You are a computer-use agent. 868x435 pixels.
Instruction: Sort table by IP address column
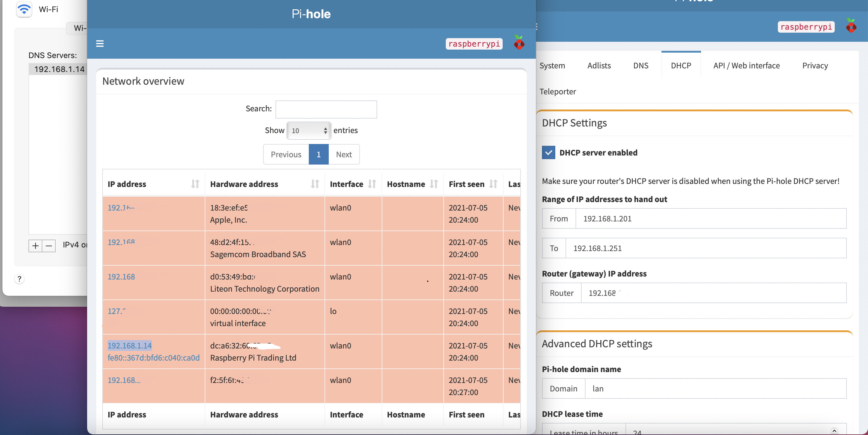(195, 184)
